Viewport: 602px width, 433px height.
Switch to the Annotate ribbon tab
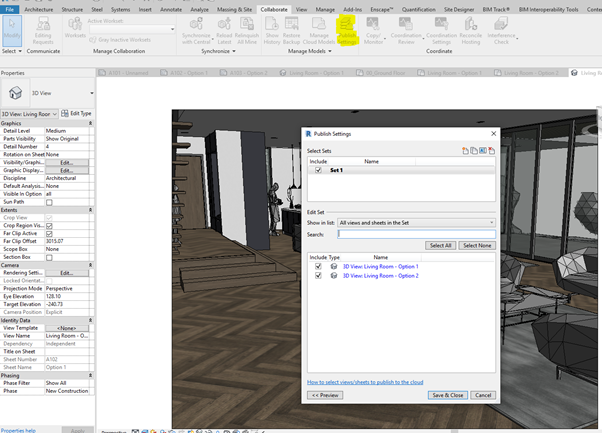click(171, 9)
